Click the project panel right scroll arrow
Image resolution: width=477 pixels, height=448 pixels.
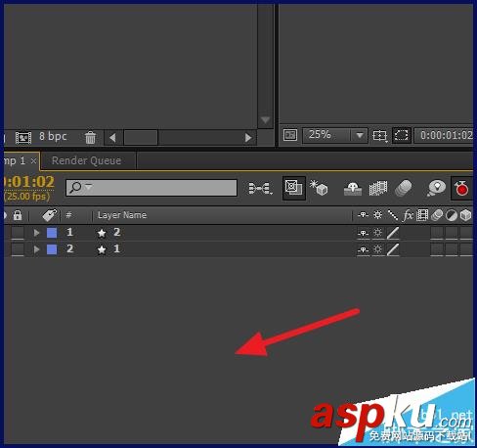pos(248,138)
